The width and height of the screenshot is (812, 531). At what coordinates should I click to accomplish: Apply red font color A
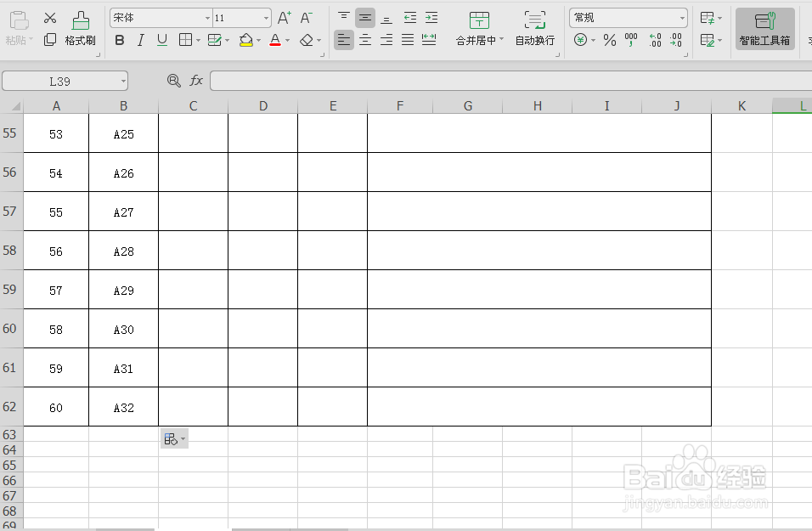(275, 40)
